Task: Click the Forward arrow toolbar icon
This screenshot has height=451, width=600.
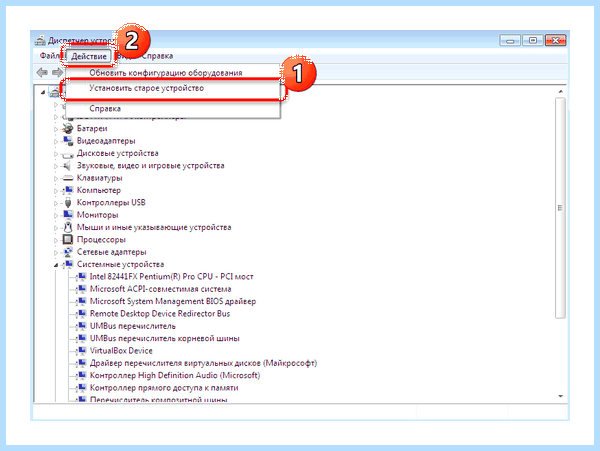Action: 57,72
